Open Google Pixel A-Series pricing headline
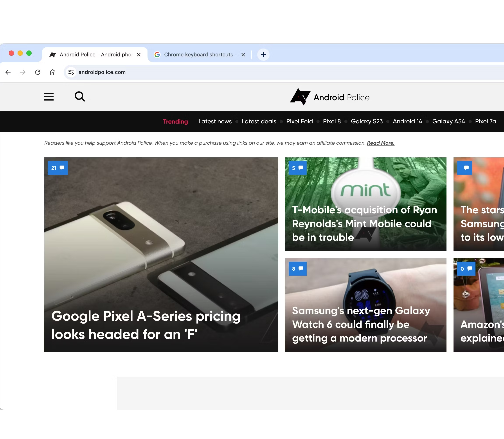Screen dimensions: 504x439 pyautogui.click(x=146, y=325)
